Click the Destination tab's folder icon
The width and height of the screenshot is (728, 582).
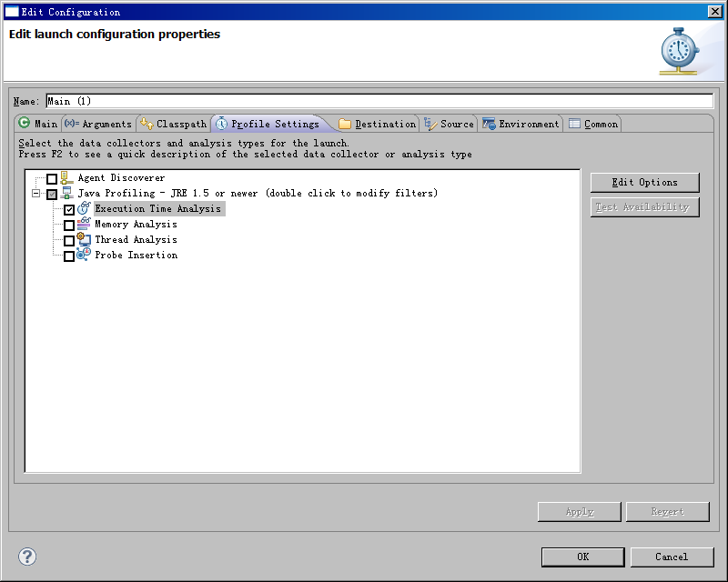[345, 124]
